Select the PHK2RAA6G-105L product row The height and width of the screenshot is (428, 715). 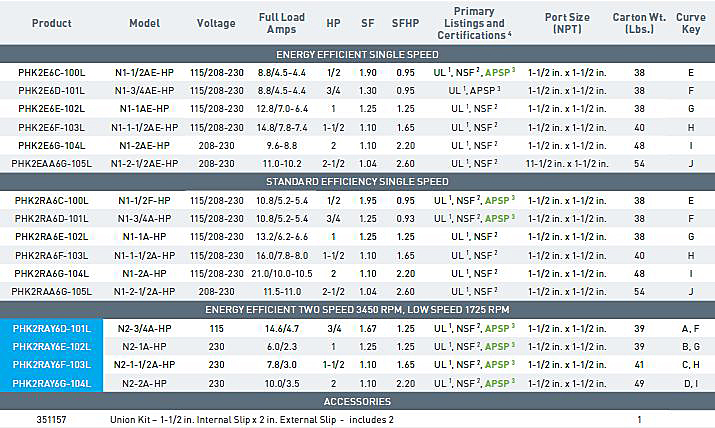53,291
